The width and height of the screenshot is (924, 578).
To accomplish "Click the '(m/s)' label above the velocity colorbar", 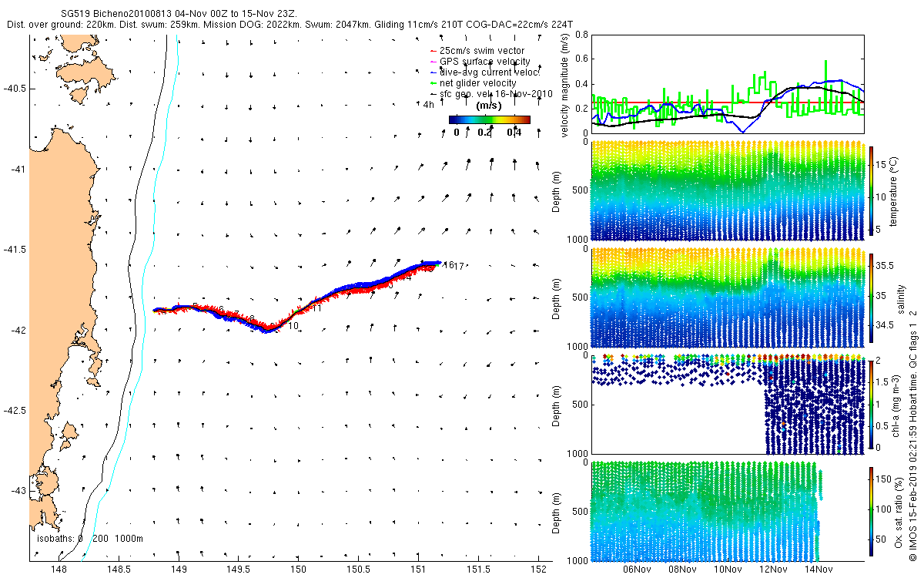I will pyautogui.click(x=490, y=105).
